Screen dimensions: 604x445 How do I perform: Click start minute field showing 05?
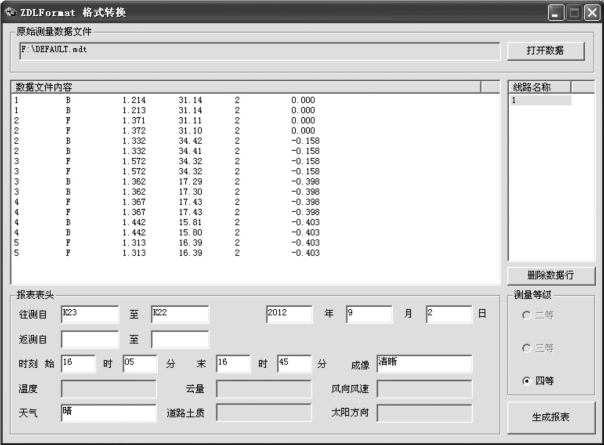pyautogui.click(x=140, y=364)
